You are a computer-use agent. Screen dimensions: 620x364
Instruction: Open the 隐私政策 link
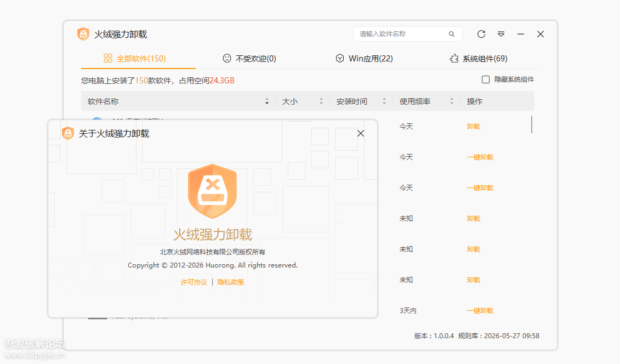231,282
